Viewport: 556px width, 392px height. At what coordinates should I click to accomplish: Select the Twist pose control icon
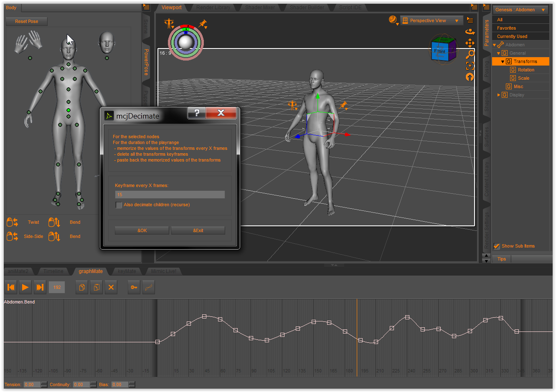click(x=12, y=222)
